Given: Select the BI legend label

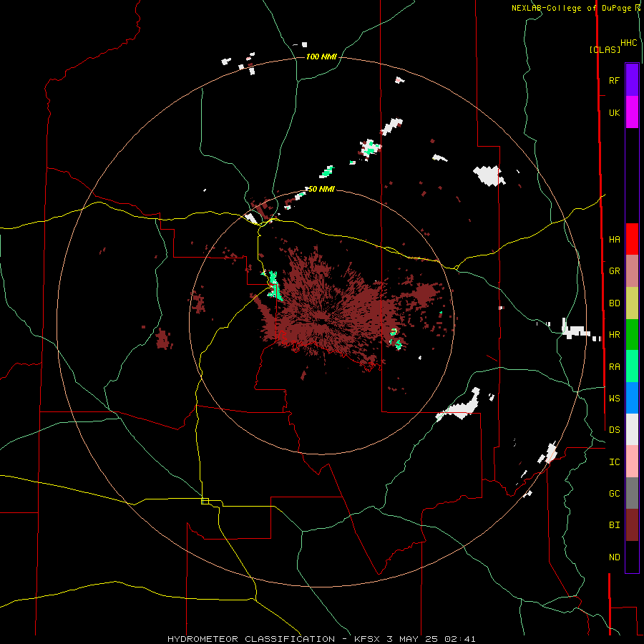Looking at the screenshot, I should [614, 525].
